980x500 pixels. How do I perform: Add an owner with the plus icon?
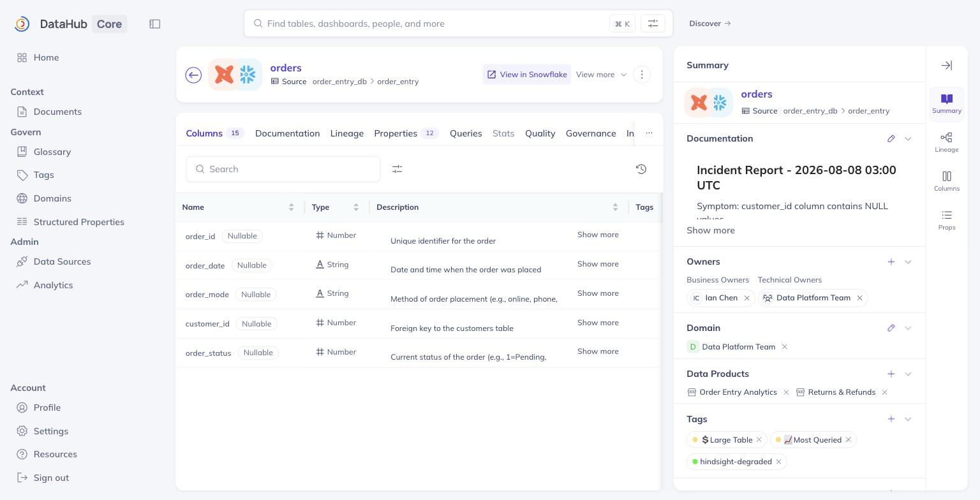pos(891,261)
